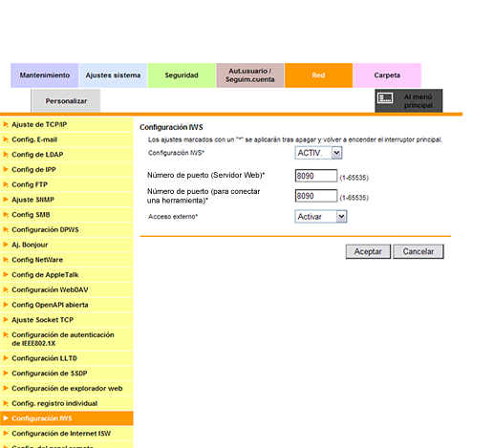The image size is (494, 448).
Task: Select the highlighted Configuración IWS item
Action: (x=67, y=418)
